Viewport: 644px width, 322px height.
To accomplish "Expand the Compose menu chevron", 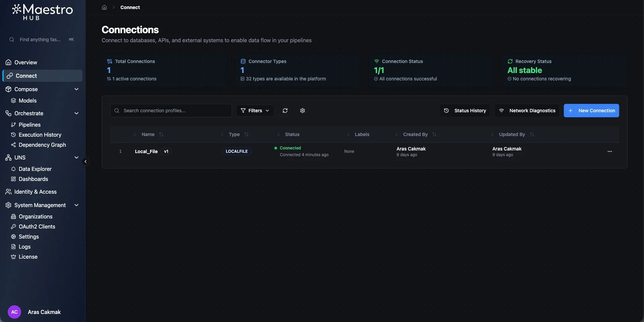I will pyautogui.click(x=76, y=89).
